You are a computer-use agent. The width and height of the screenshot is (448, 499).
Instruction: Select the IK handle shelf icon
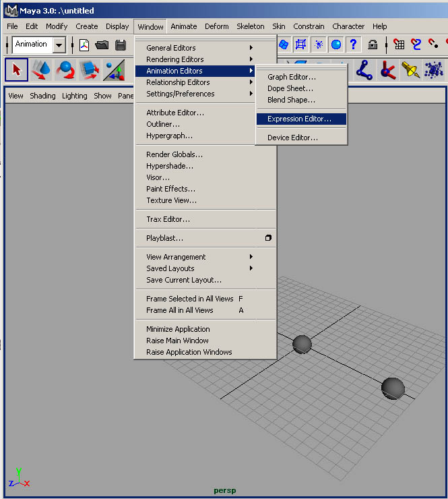click(x=387, y=69)
